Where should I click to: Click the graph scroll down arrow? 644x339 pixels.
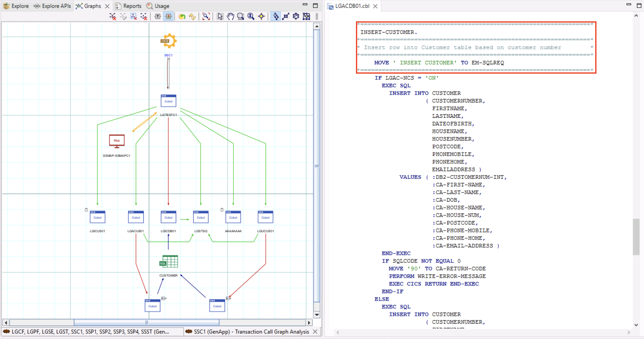(x=317, y=315)
